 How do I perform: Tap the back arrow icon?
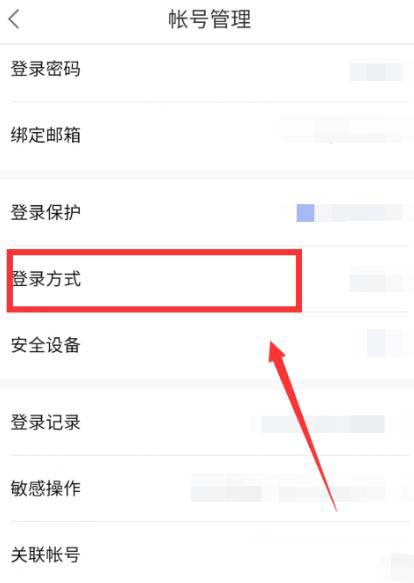click(14, 19)
